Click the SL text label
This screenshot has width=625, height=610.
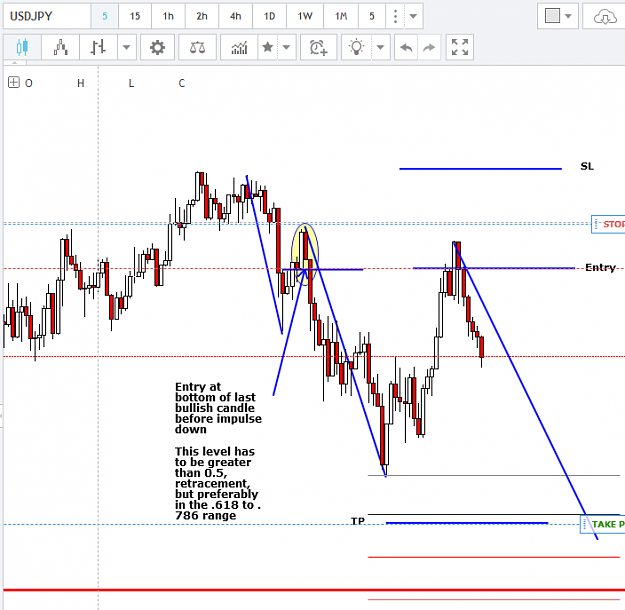coord(587,166)
